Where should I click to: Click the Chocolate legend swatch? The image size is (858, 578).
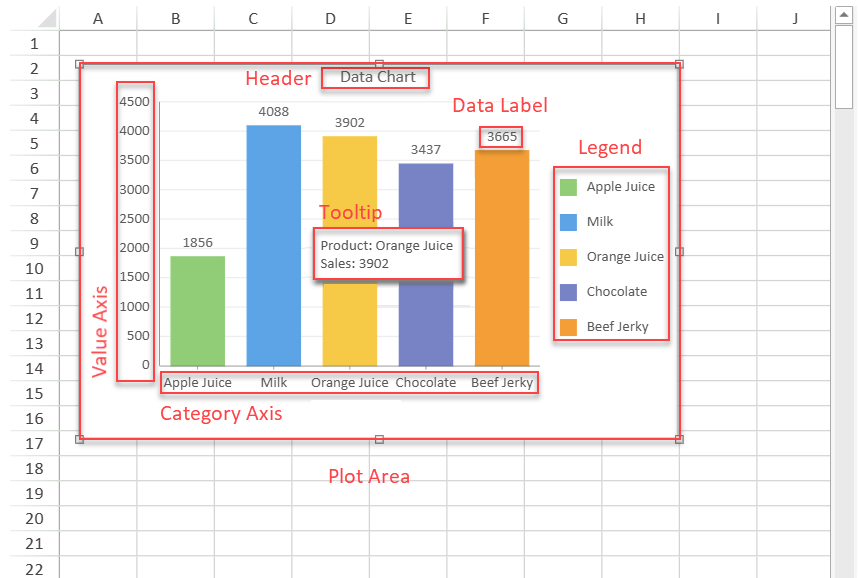click(569, 292)
